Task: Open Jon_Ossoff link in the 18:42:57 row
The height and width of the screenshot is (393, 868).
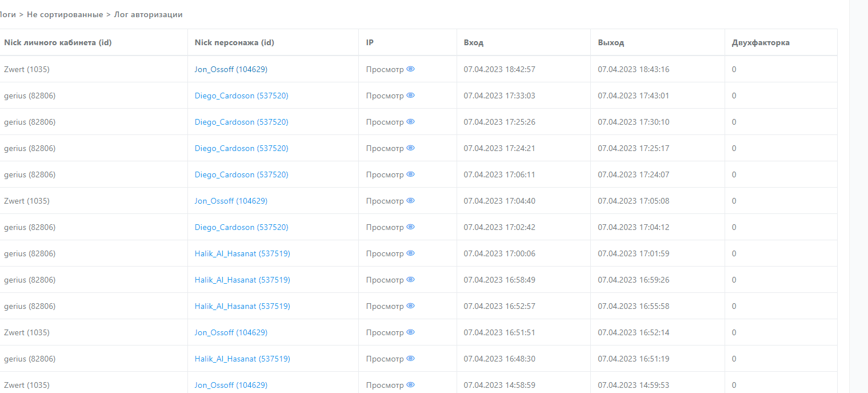Action: point(231,69)
